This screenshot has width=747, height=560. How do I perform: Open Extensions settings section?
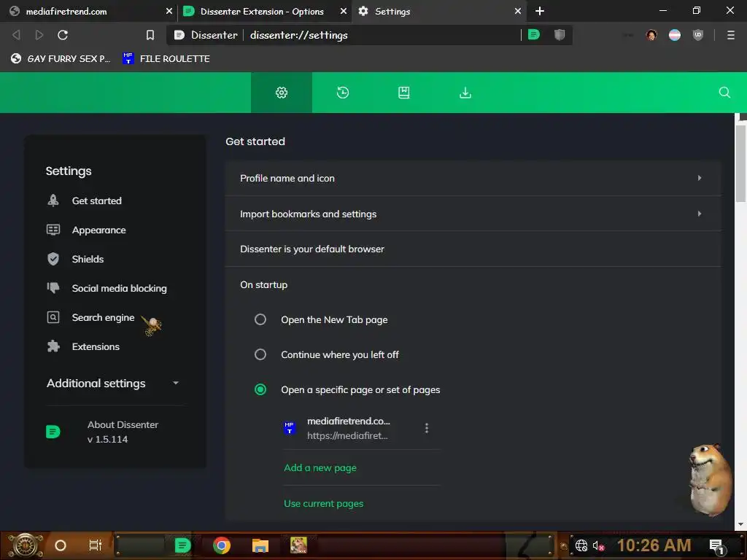point(96,346)
